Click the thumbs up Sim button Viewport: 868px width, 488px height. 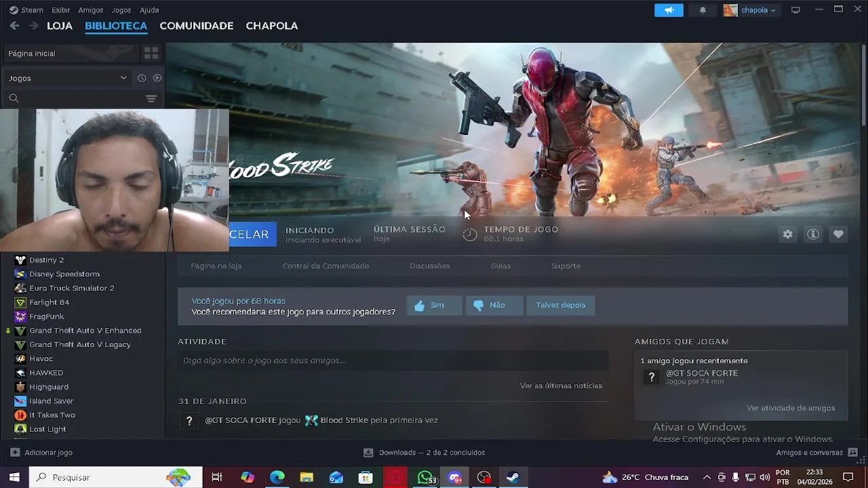click(434, 305)
